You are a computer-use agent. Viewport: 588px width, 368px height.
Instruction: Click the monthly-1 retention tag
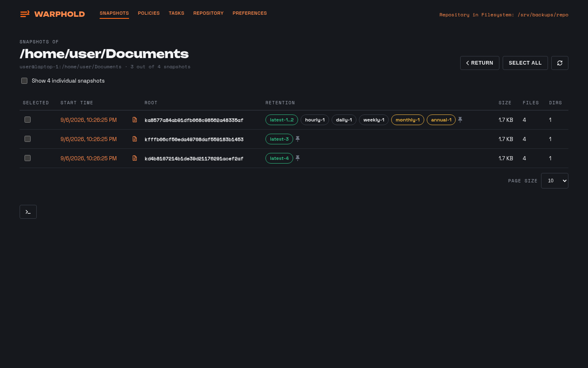point(408,120)
